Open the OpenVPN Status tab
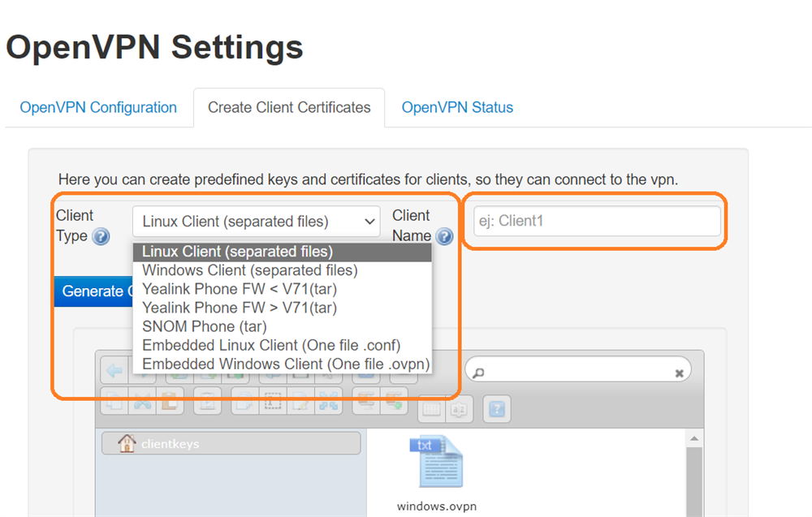The height and width of the screenshot is (517, 812). (456, 107)
